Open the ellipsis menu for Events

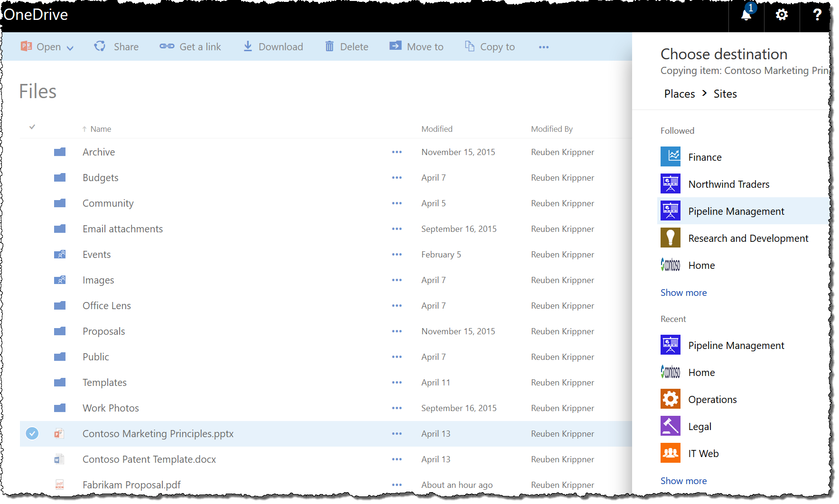(397, 255)
